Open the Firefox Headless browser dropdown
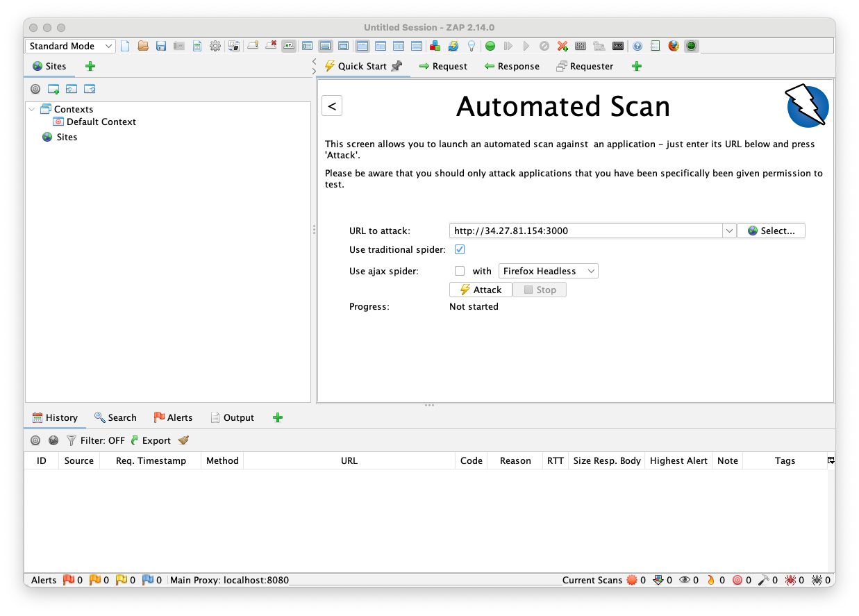This screenshot has width=859, height=616. point(548,271)
